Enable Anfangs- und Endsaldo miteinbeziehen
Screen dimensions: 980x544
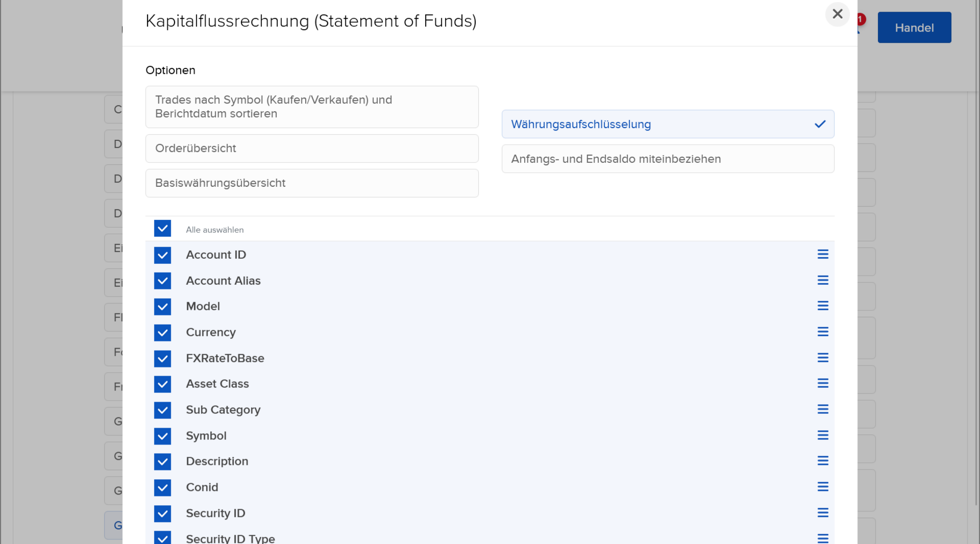pos(668,159)
